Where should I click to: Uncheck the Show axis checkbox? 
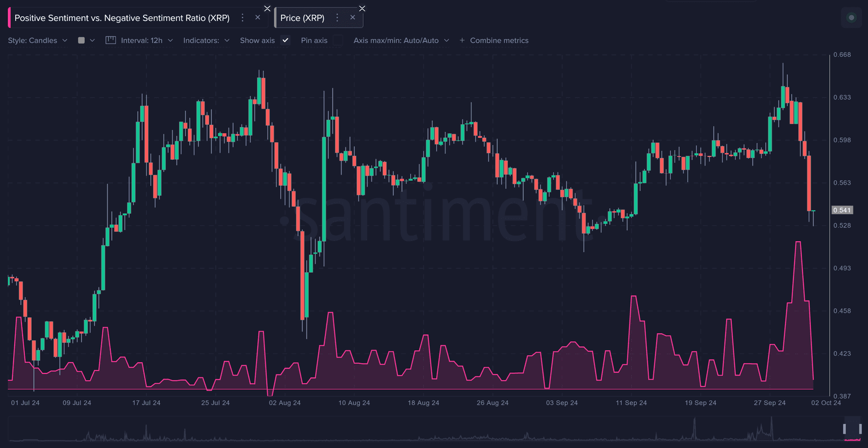click(285, 40)
